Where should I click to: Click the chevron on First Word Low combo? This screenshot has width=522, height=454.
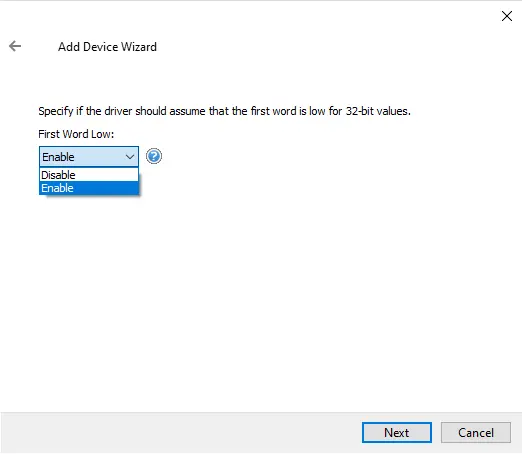(130, 157)
